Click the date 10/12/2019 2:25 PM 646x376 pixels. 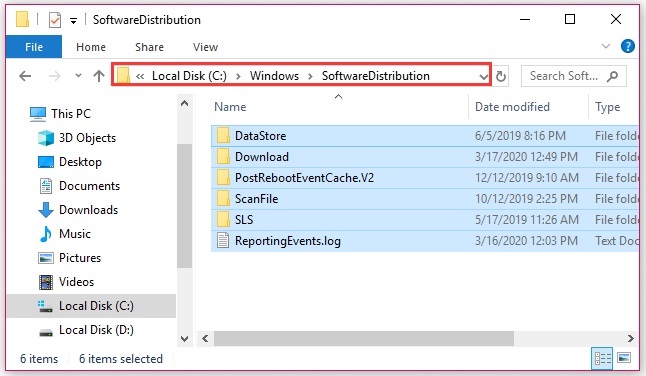pyautogui.click(x=526, y=199)
